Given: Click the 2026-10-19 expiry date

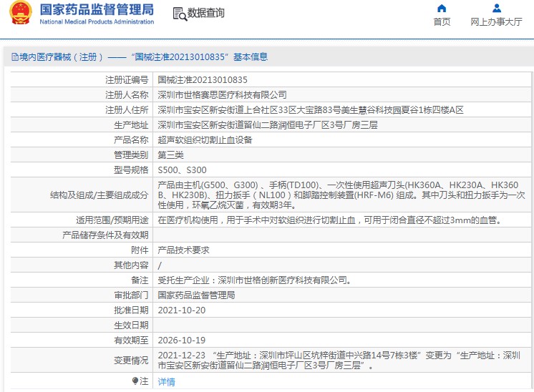Looking at the screenshot, I should pos(182,340).
